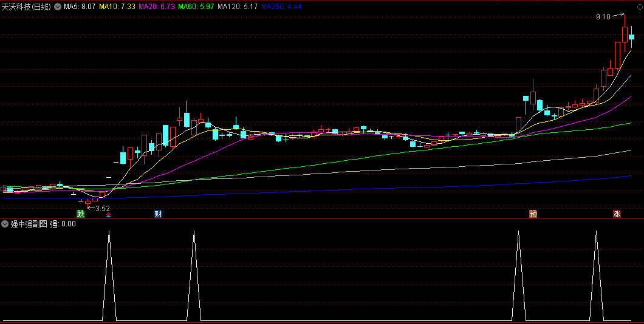Click the 9.10 high price label
Screen dimensions: 644x324
603,17
